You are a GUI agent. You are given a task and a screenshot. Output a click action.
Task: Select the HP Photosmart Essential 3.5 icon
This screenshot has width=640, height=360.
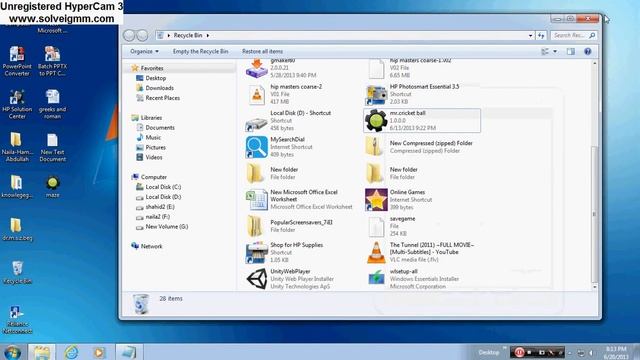(x=376, y=95)
